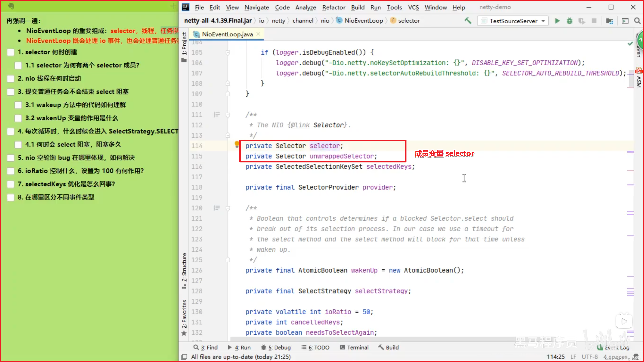Click fold end marker at line 113
644x362 pixels.
228,135
